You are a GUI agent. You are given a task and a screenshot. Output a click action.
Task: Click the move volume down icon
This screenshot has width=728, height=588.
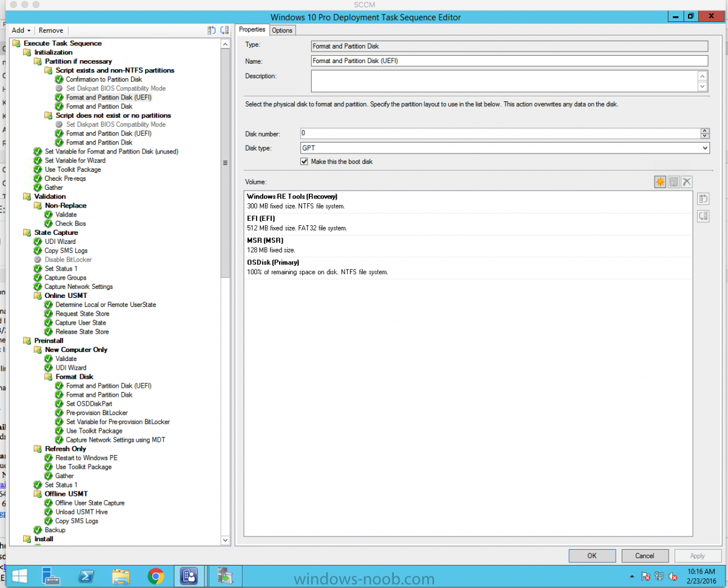tap(703, 216)
